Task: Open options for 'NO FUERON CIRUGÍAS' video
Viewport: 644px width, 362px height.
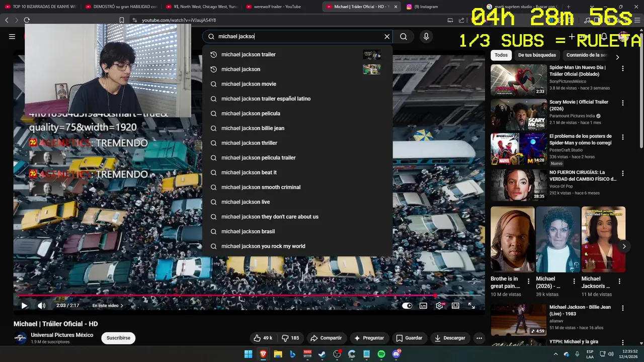Action: point(623,173)
